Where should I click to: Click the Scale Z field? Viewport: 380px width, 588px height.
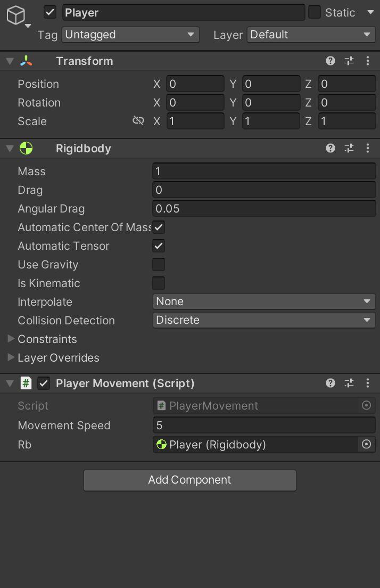(347, 121)
